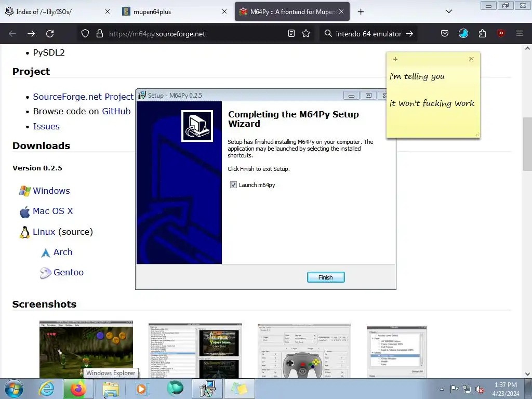This screenshot has width=532, height=399.
Task: Open the Pocket save icon
Action: pyautogui.click(x=445, y=33)
